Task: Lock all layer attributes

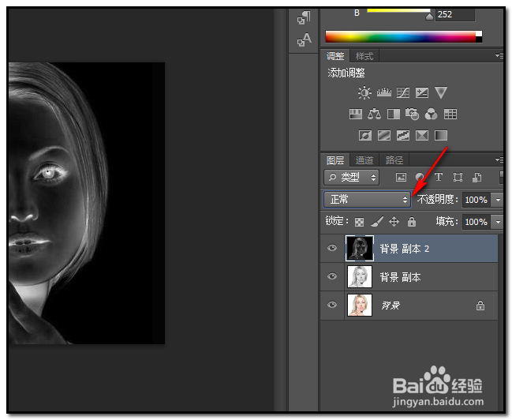Action: tap(412, 222)
